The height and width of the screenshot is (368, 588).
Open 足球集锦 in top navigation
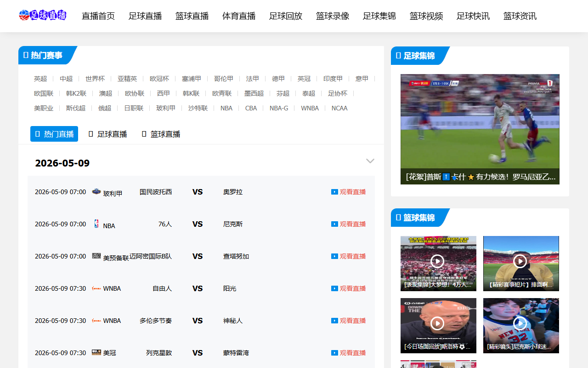pos(379,16)
